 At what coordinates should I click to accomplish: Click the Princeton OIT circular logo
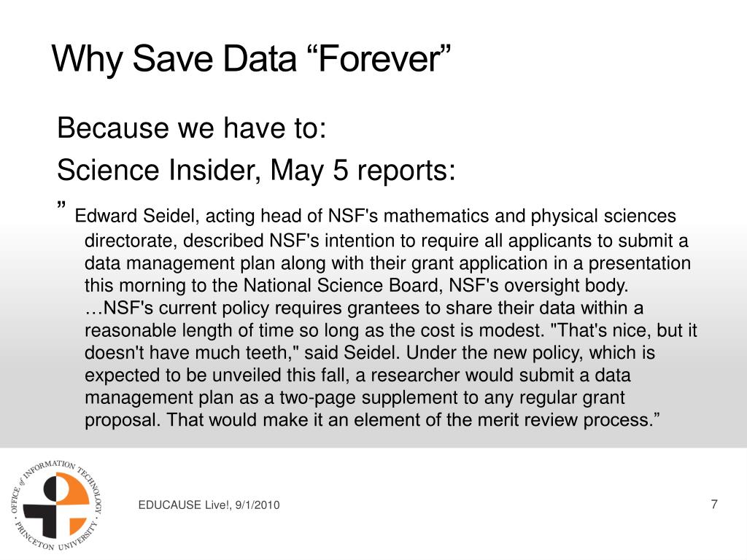(x=57, y=505)
